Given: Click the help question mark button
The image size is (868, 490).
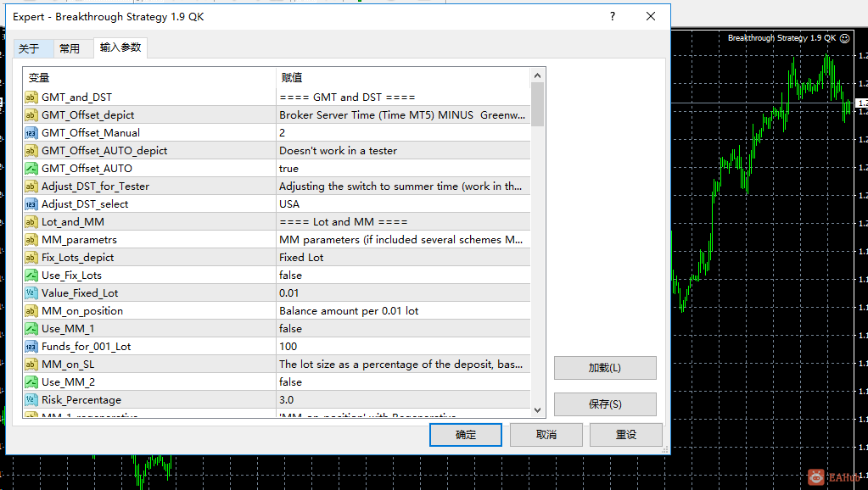Looking at the screenshot, I should [613, 17].
